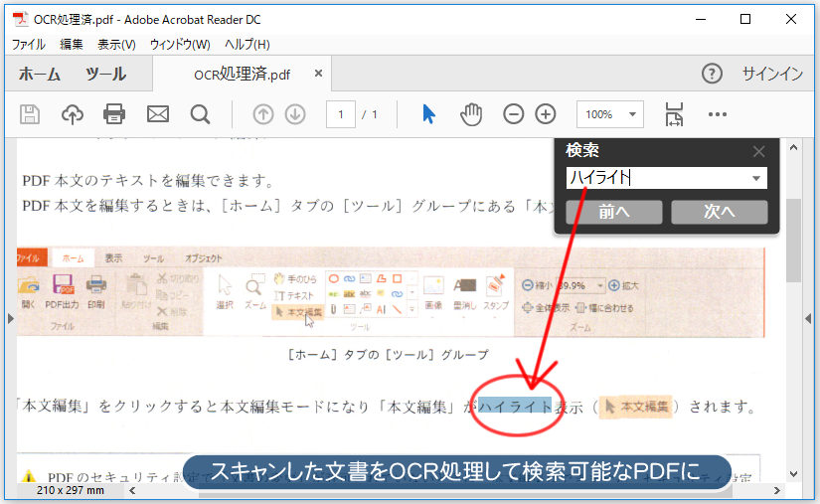Click vertical scrollbar down arrow
This screenshot has height=504, width=820.
(x=793, y=474)
